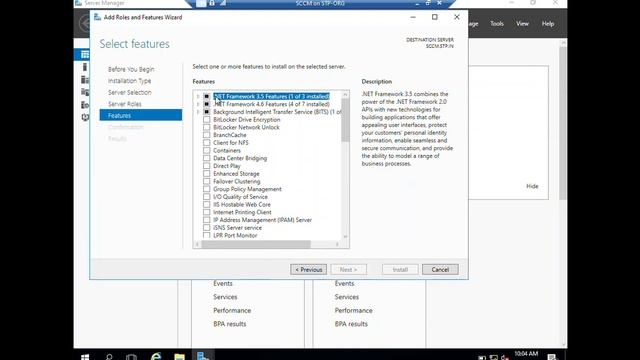Go to Server Selection step
This screenshot has height=360, width=640.
[129, 93]
